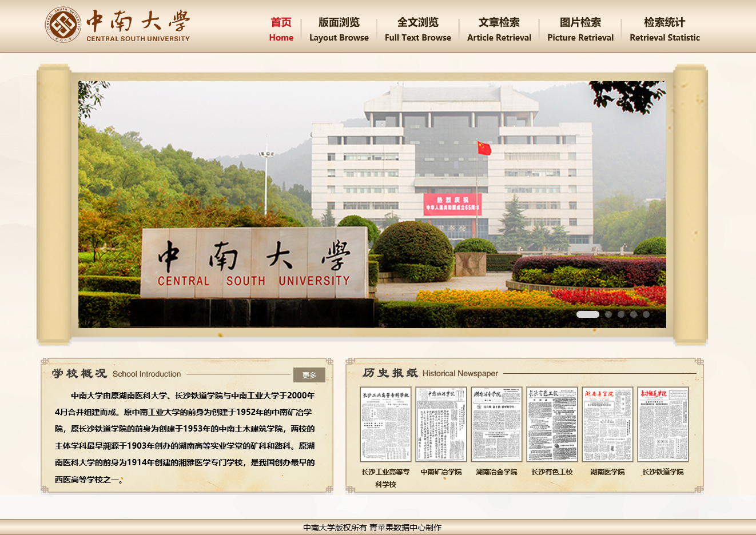Open 版面浏览 Layout Browse
The height and width of the screenshot is (535, 756).
pyautogui.click(x=339, y=30)
